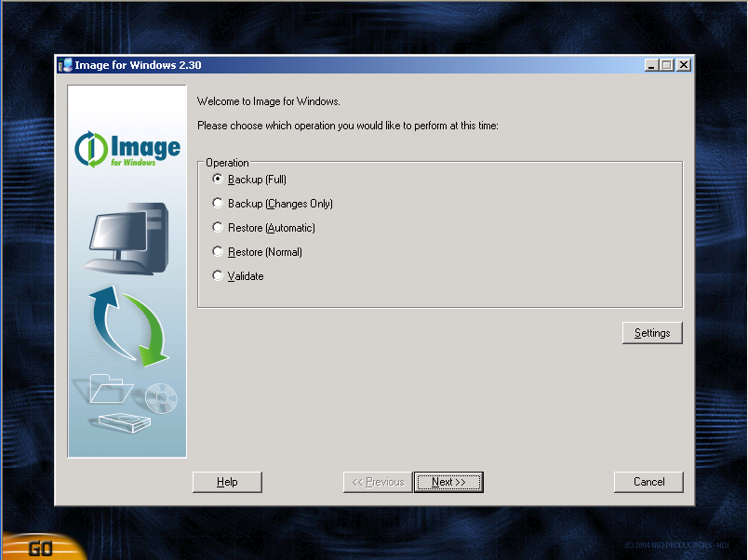Cancel the Image for Windows wizard
The width and height of the screenshot is (748, 560).
coord(648,482)
